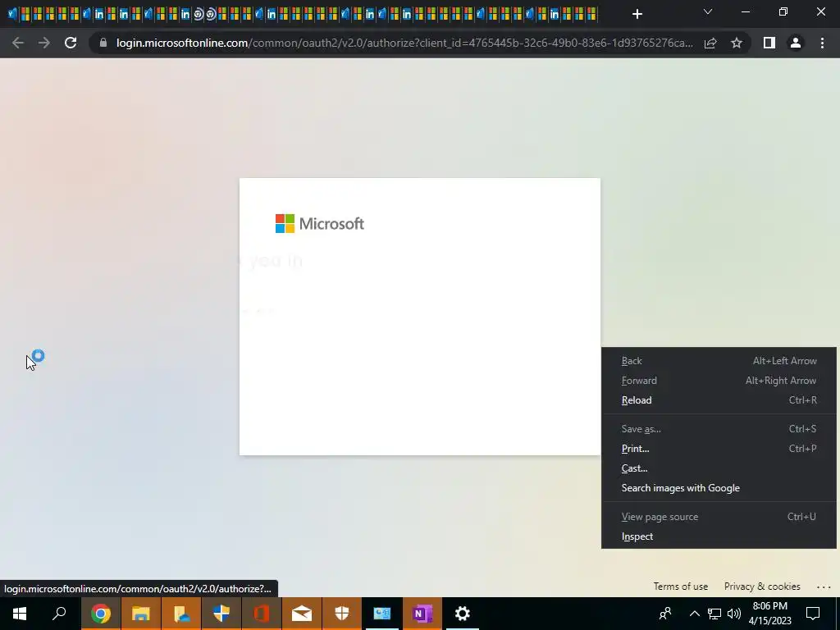Image resolution: width=840 pixels, height=630 pixels.
Task: Open the network tray icon
Action: [x=714, y=614]
